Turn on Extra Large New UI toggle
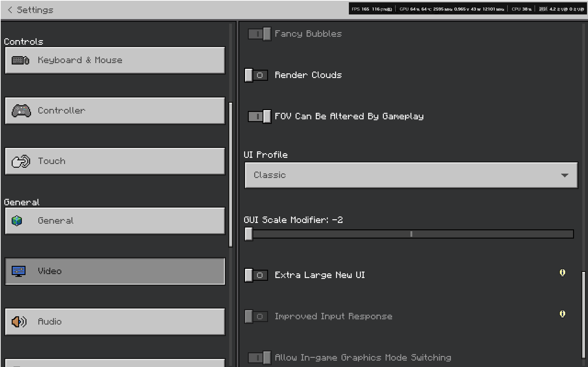Viewport: 588px width, 367px height. pos(256,275)
